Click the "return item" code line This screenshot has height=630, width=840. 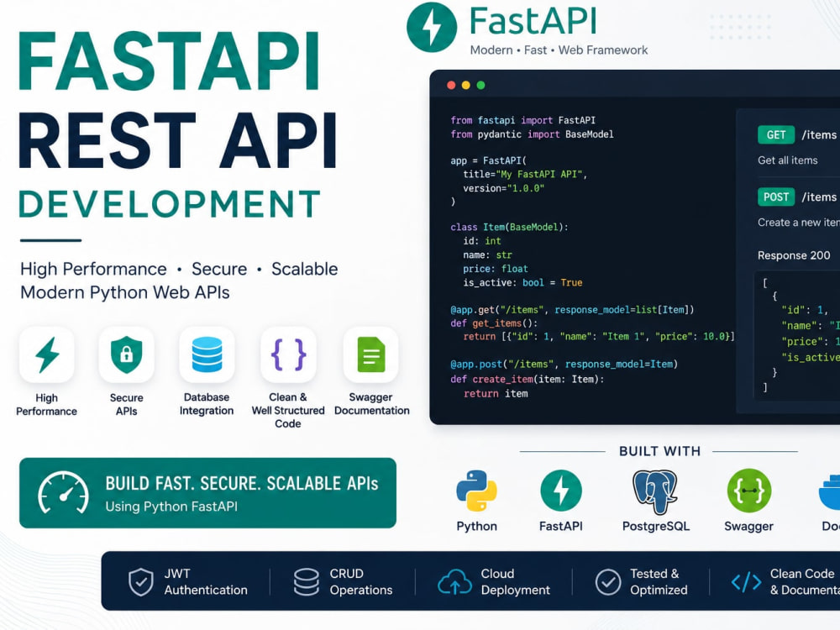tap(496, 394)
